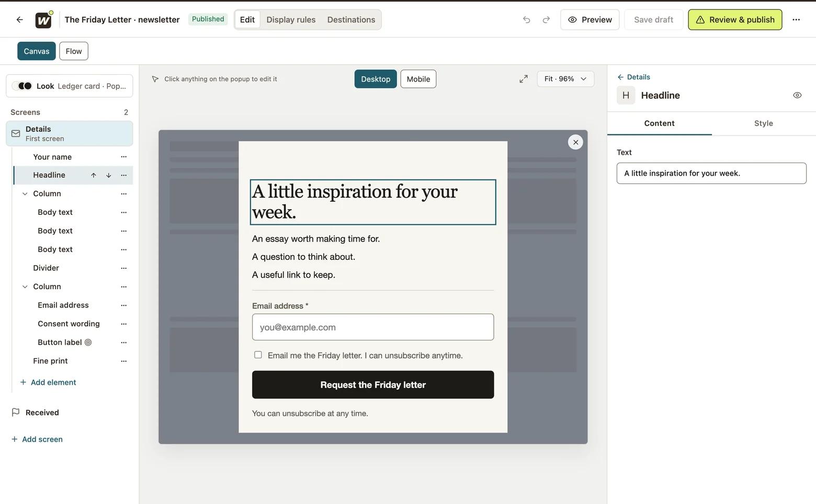Move Headline element down with arrow

click(108, 175)
